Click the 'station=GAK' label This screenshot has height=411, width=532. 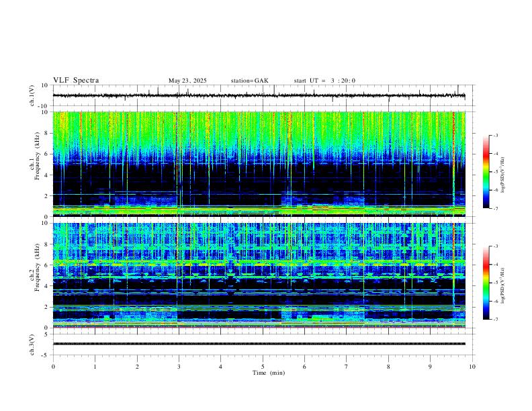(x=249, y=81)
